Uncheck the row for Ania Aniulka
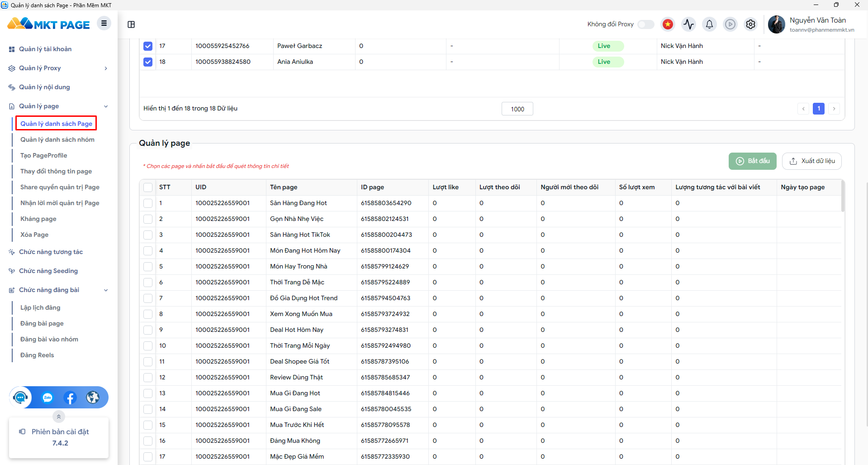Image resolution: width=868 pixels, height=465 pixels. point(148,62)
